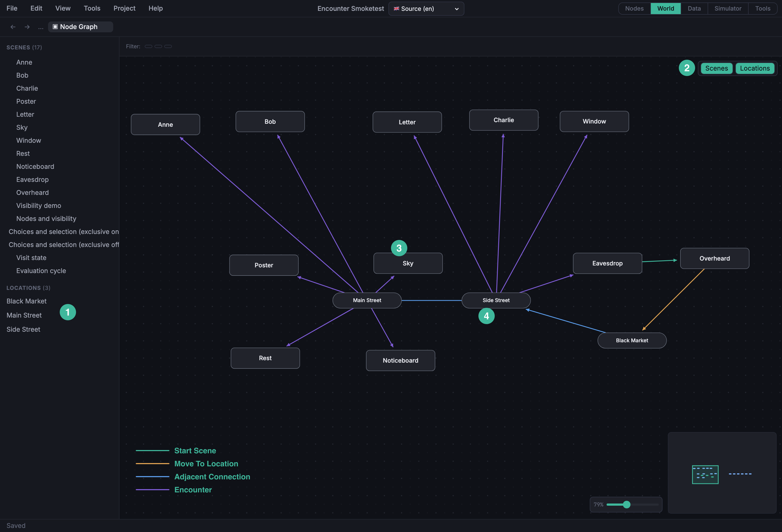Image resolution: width=782 pixels, height=532 pixels.
Task: Select the Side Street location node in graph
Action: point(496,300)
